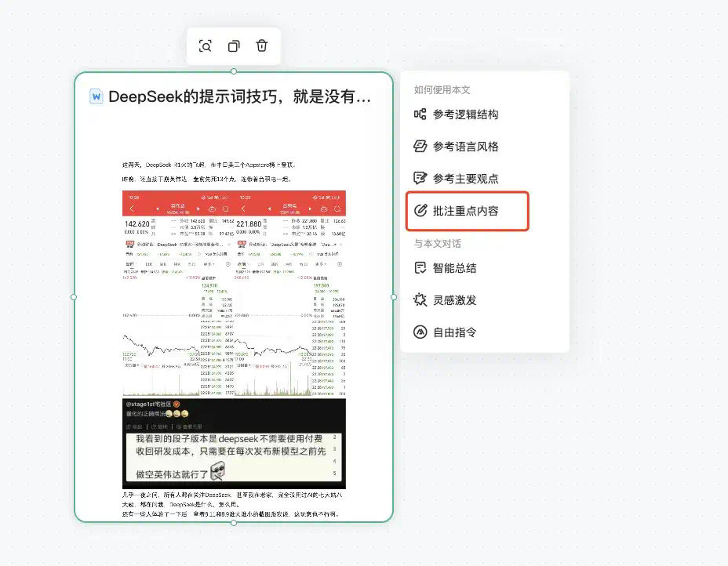Image resolution: width=728 pixels, height=566 pixels.
Task: Click the 灵感激发 inspiration icon
Action: 420,299
